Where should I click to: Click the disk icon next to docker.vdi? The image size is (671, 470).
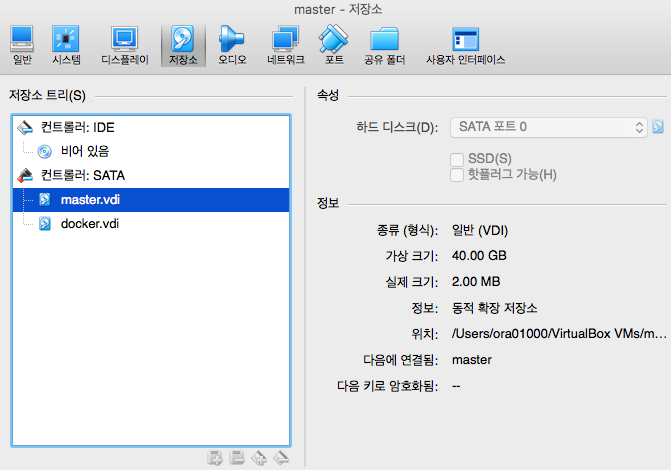[x=45, y=223]
